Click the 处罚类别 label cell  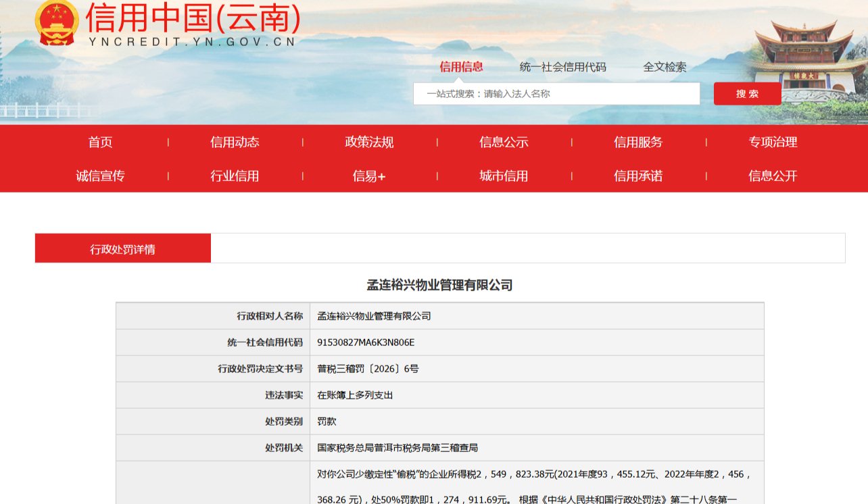coord(213,422)
